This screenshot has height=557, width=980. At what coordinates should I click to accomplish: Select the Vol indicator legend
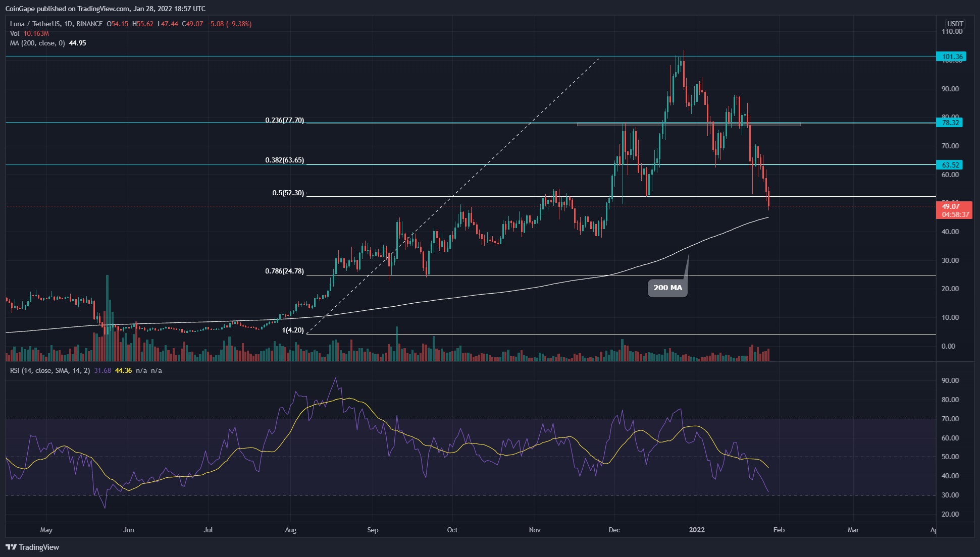pyautogui.click(x=15, y=33)
